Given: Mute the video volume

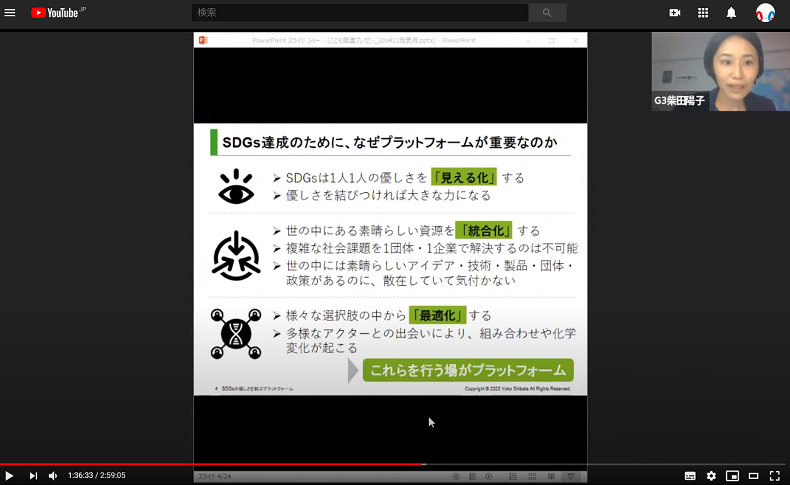Looking at the screenshot, I should pos(53,475).
